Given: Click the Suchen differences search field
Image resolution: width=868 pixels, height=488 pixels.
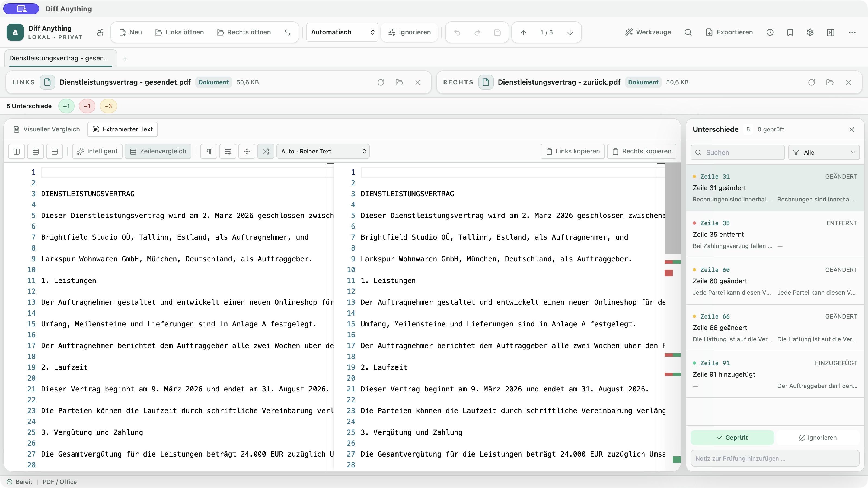Looking at the screenshot, I should (738, 153).
